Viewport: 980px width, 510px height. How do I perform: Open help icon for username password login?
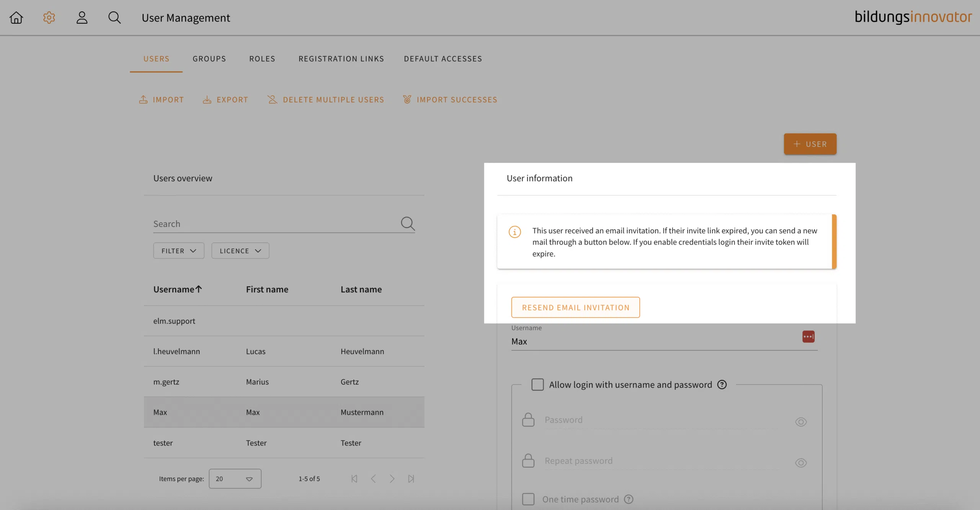(x=722, y=385)
